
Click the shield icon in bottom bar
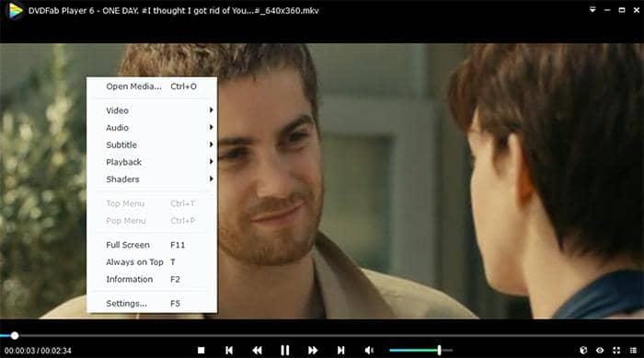(583, 351)
